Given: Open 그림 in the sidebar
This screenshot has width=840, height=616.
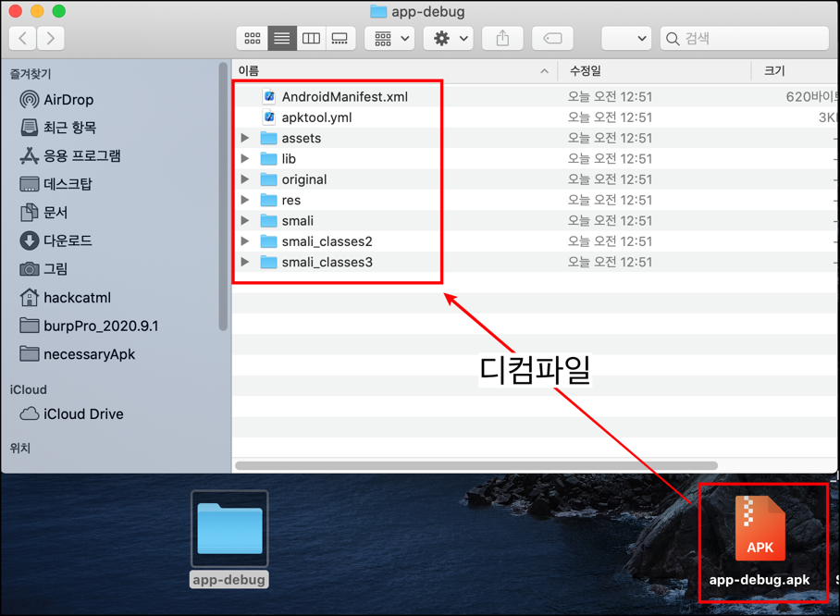Looking at the screenshot, I should [43, 269].
